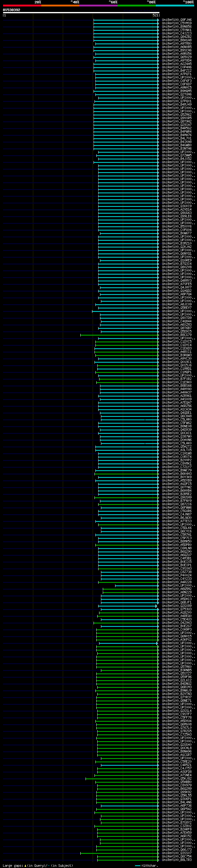This screenshot has width=197, height=868.
Task: Select the UniRef100_Q5A2T2 label
Action: [x=176, y=446]
